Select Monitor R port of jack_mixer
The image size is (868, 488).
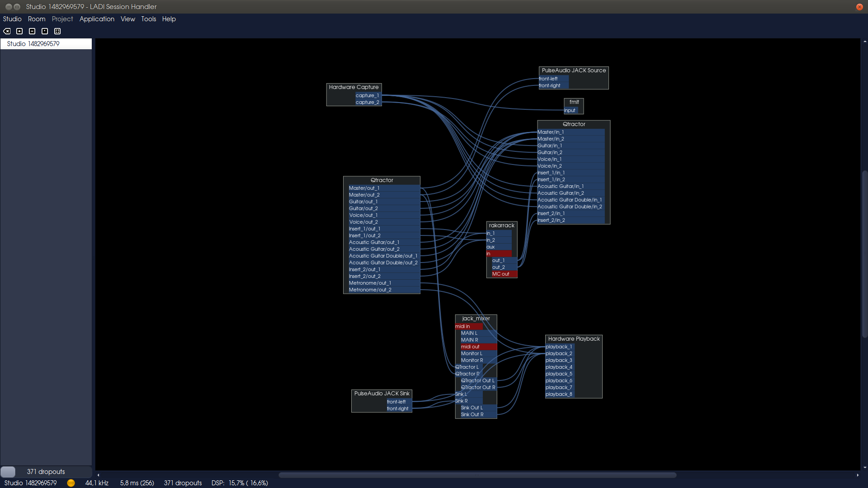[478, 360]
